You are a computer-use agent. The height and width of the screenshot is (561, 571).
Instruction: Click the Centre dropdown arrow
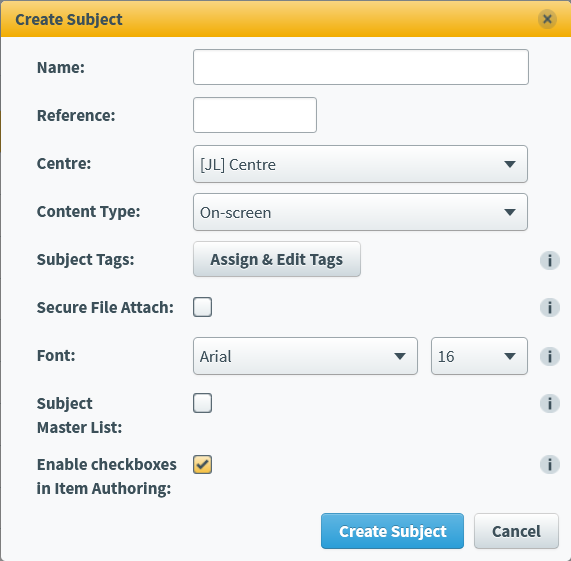point(510,165)
